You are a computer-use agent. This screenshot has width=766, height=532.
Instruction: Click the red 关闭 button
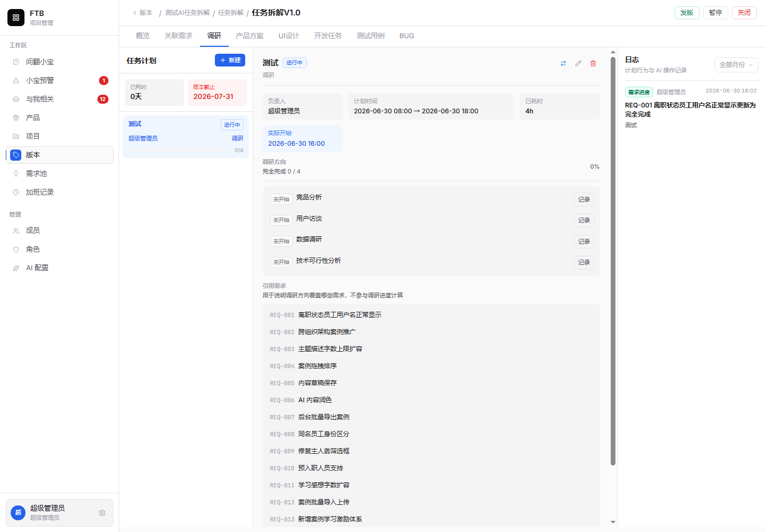[744, 13]
